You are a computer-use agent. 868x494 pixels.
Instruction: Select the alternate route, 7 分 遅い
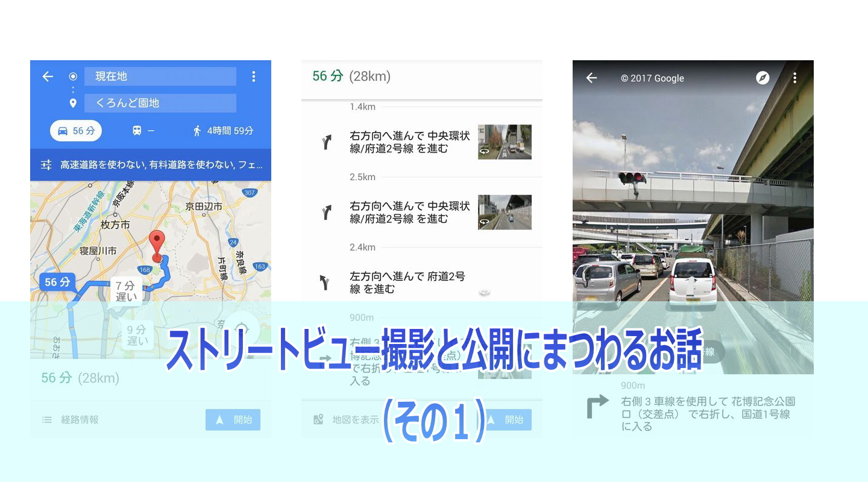click(127, 290)
